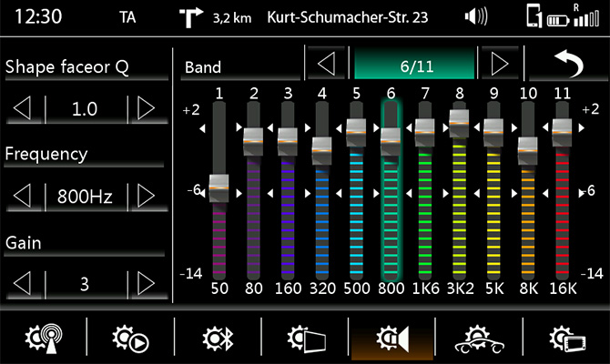Open vehicle settings car icon

click(x=480, y=340)
